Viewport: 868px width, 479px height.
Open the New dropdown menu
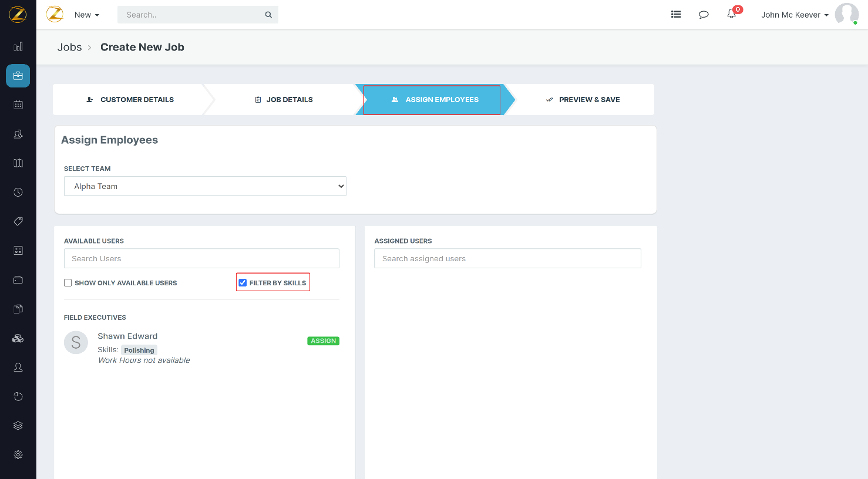[87, 15]
